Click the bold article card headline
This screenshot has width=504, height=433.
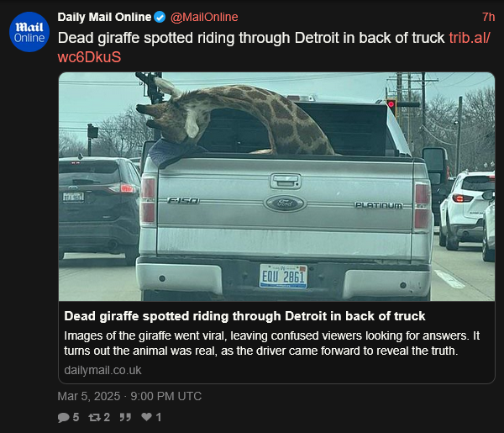pos(245,316)
